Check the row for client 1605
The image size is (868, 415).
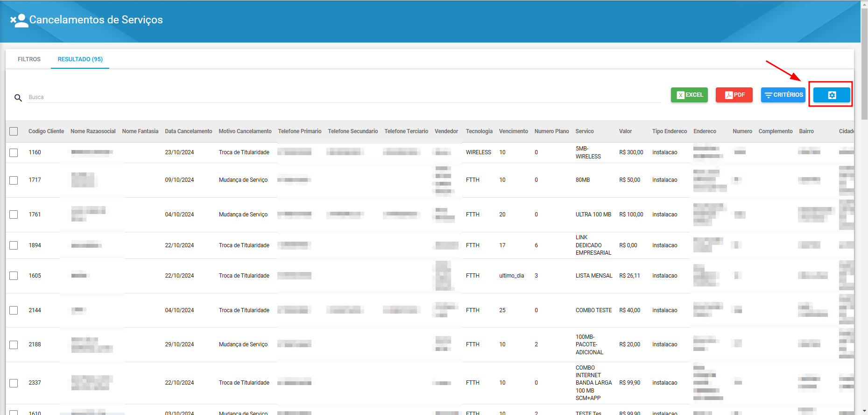[x=14, y=276]
